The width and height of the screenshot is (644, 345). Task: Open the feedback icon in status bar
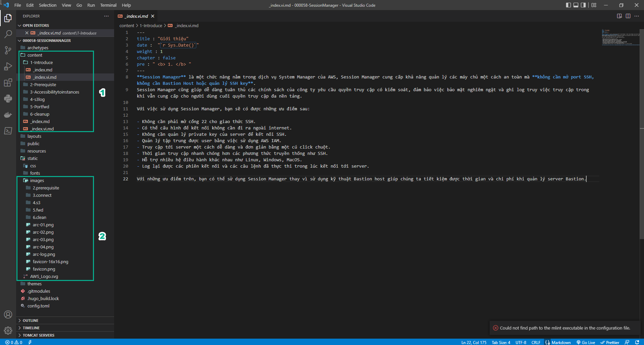(x=627, y=342)
